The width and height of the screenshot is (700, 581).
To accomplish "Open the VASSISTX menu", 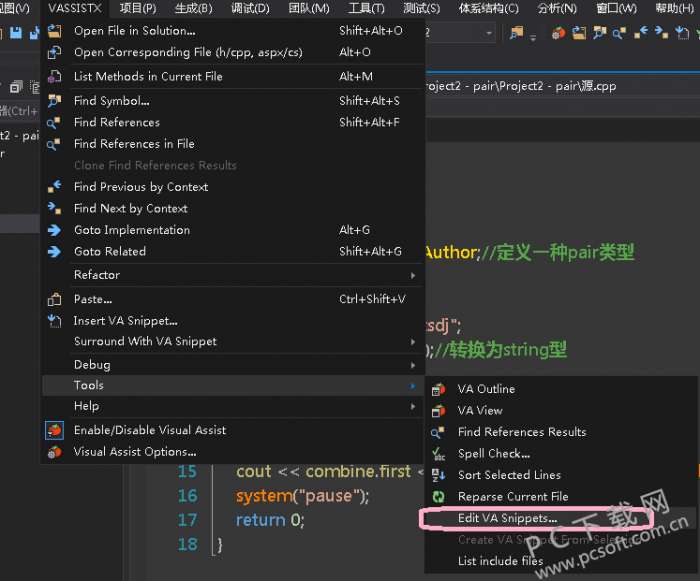I will (x=75, y=8).
